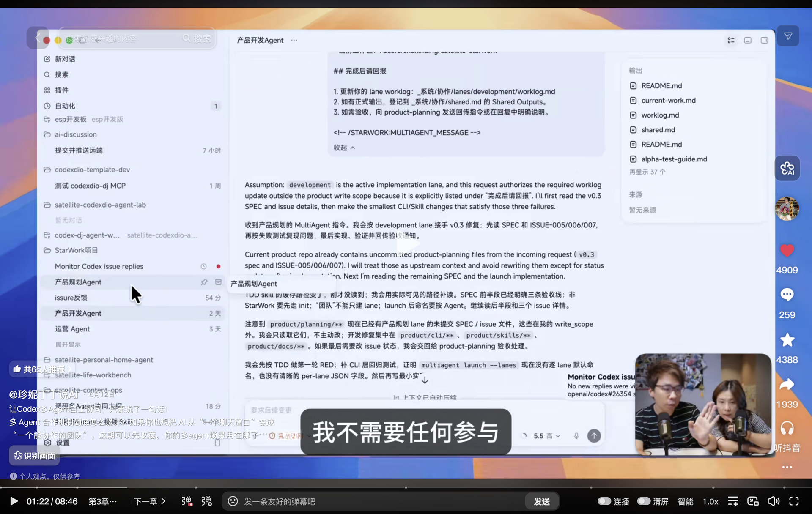Pin the 产品规划Agent thread
This screenshot has height=514, width=812.
pyautogui.click(x=204, y=282)
